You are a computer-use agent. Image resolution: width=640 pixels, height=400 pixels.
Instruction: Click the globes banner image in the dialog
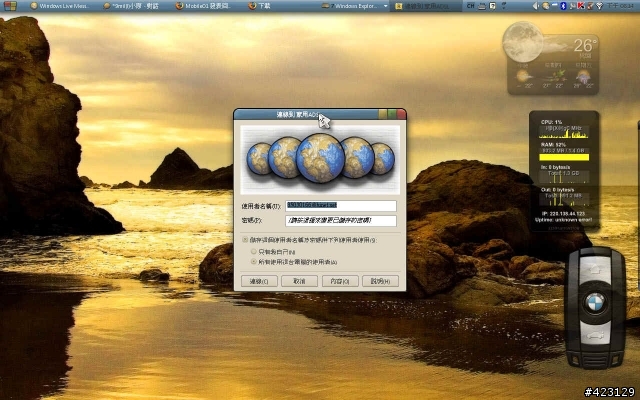[320, 159]
